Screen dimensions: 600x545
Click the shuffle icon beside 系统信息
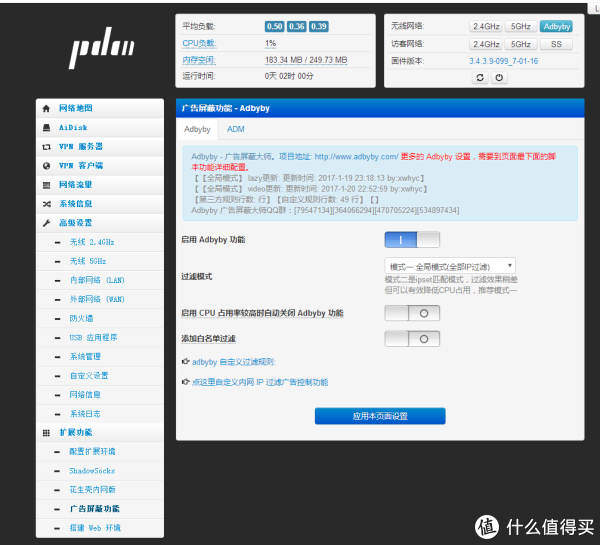click(x=46, y=204)
